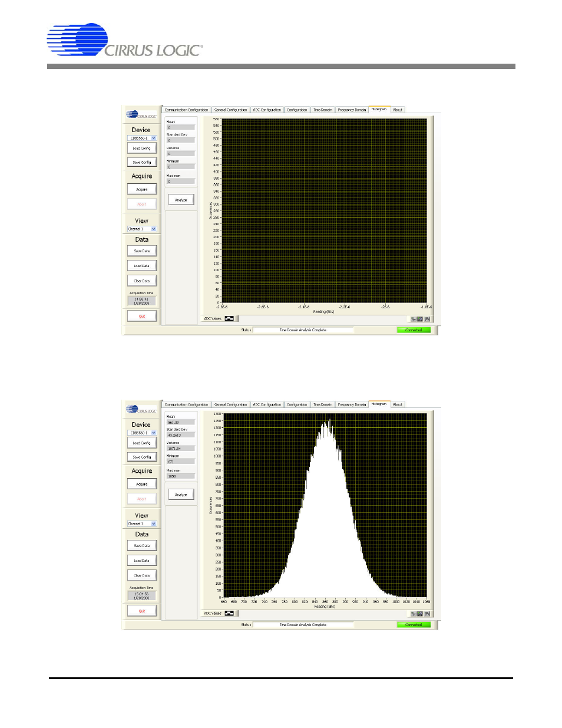Choose the pan hand tool on the bell-curve histogram

click(427, 614)
